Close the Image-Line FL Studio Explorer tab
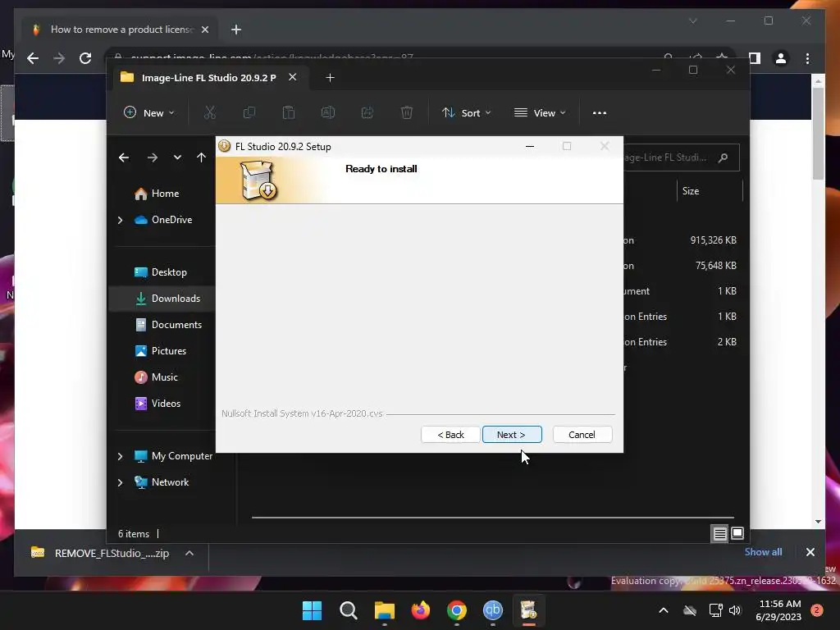Viewport: 840px width, 630px height. click(x=293, y=77)
